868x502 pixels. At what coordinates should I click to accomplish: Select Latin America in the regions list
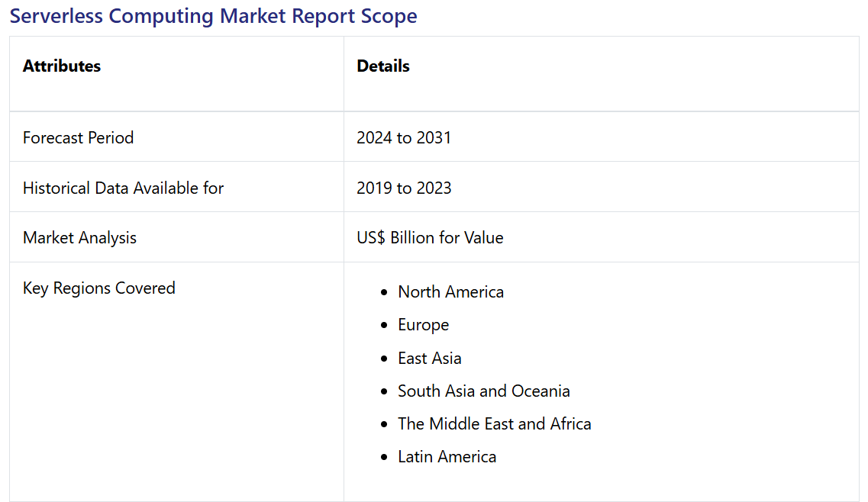click(x=447, y=457)
